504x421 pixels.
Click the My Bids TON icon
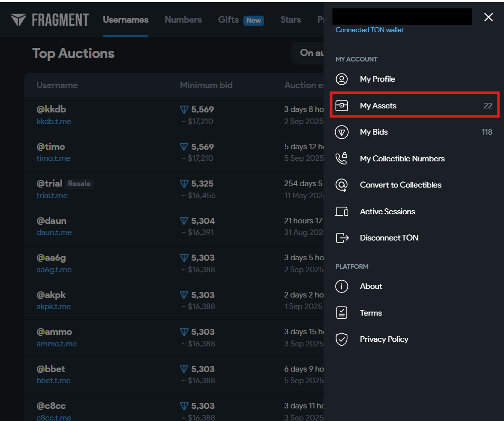point(342,132)
